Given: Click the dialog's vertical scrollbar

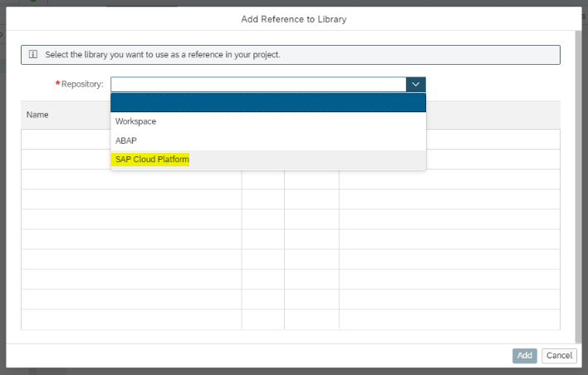Looking at the screenshot, I should [578, 186].
